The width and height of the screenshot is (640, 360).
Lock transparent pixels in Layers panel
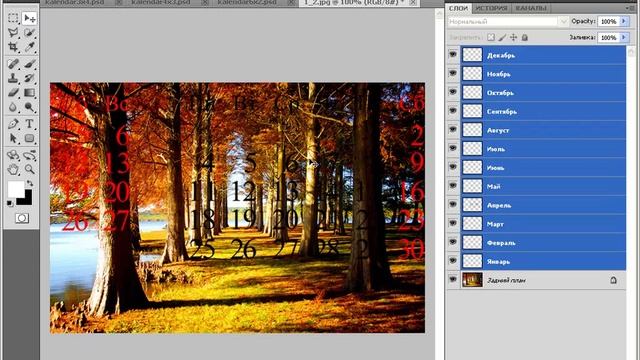tap(491, 38)
